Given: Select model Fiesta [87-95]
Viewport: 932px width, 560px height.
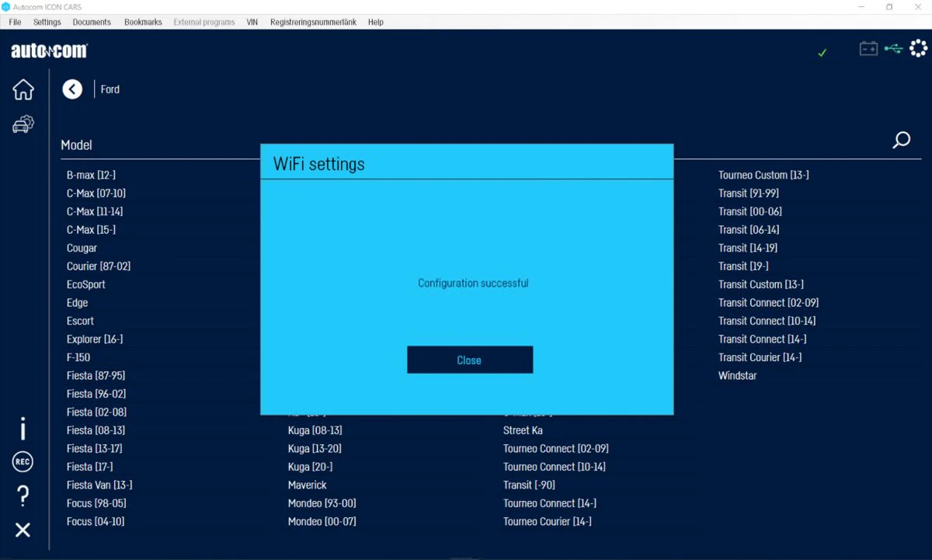Looking at the screenshot, I should click(x=96, y=376).
